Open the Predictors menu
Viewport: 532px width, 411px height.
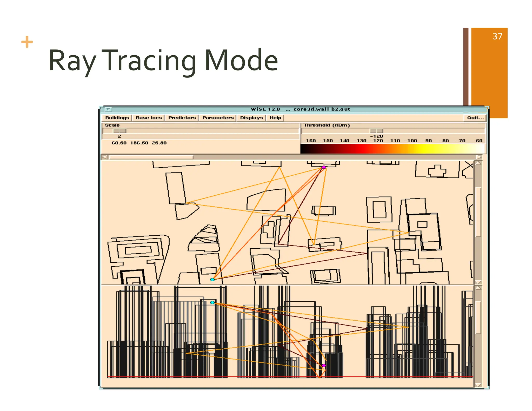[182, 118]
